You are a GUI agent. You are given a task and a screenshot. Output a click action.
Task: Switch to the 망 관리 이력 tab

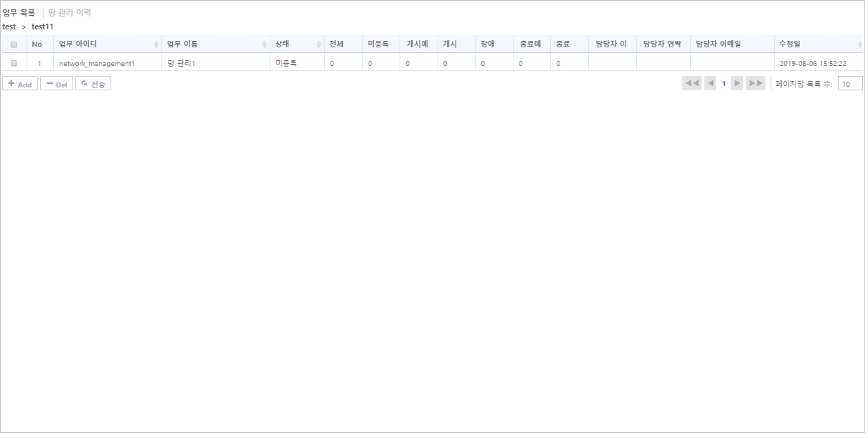pos(70,11)
